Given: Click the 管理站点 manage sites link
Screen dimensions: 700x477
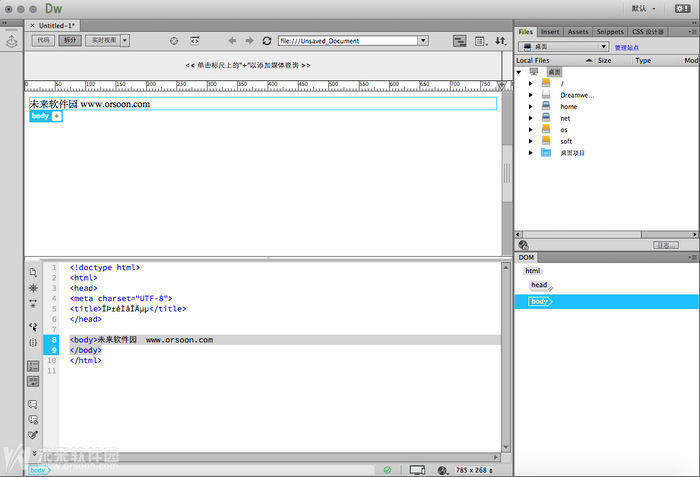Looking at the screenshot, I should click(626, 47).
